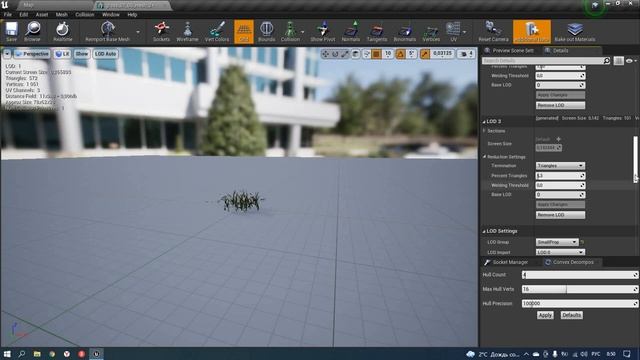The image size is (640, 360).
Task: Open LOD Import dropdown
Action: [x=560, y=252]
